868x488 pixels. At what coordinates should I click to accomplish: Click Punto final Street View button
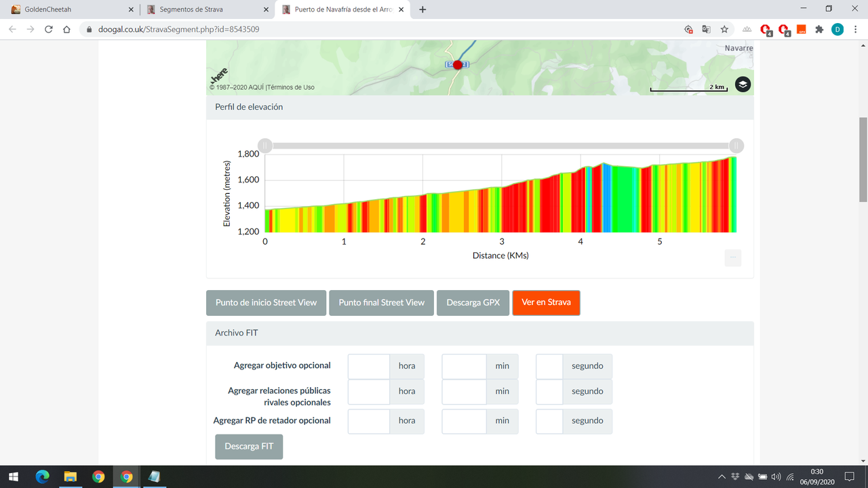pos(382,302)
